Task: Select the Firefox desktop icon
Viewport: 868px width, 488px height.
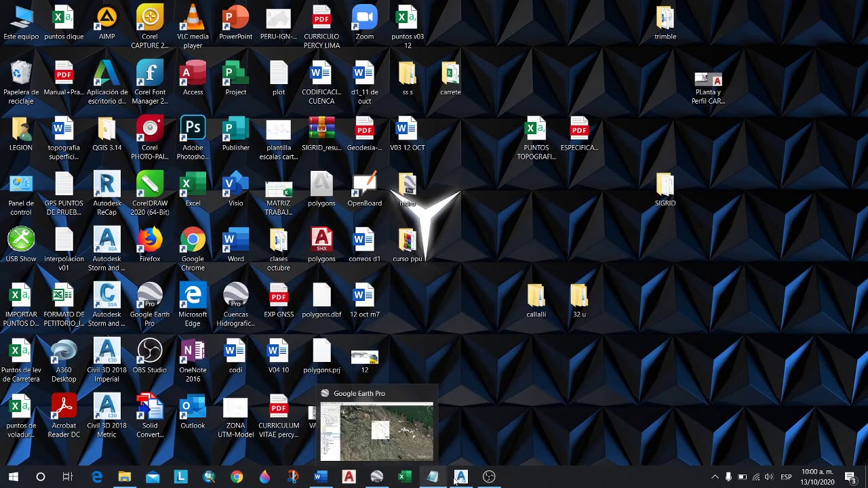Action: [x=150, y=246]
